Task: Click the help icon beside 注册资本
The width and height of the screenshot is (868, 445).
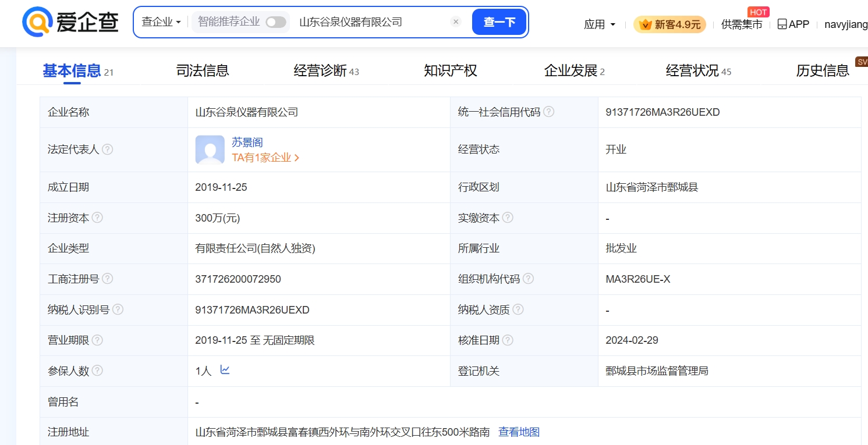Action: point(97,218)
